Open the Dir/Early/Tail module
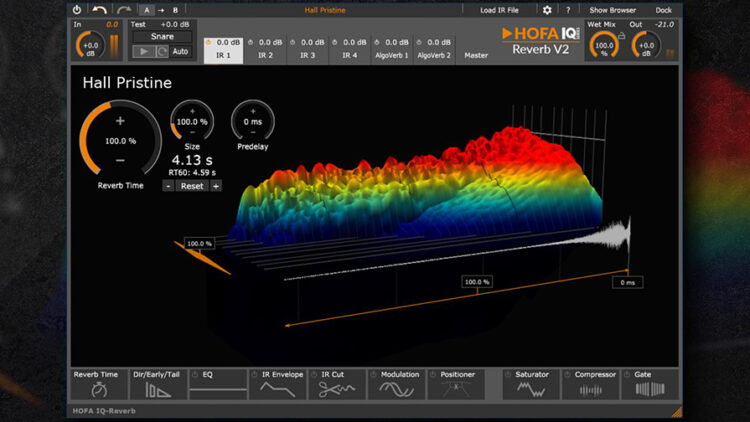The height and width of the screenshot is (422, 750). [x=157, y=384]
